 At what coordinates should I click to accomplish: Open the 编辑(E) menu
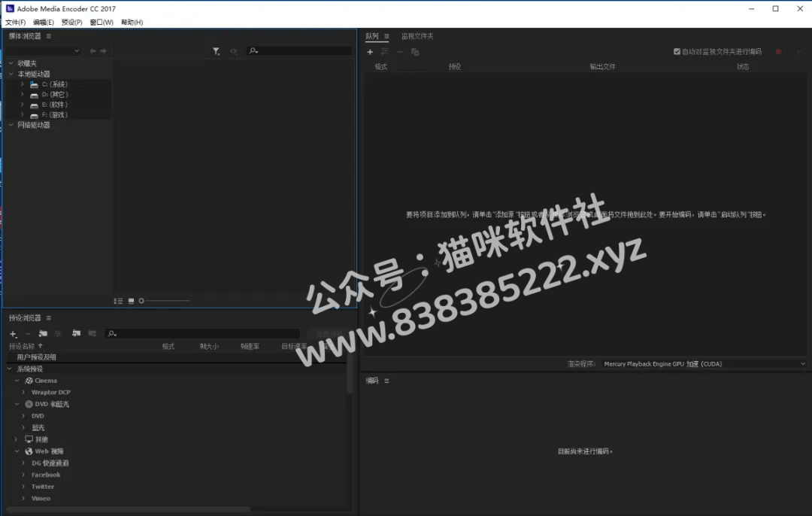point(44,23)
